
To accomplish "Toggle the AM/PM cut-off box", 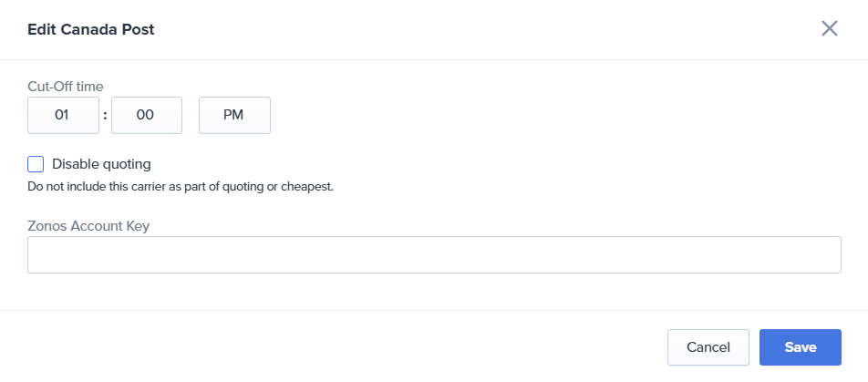I will point(234,116).
